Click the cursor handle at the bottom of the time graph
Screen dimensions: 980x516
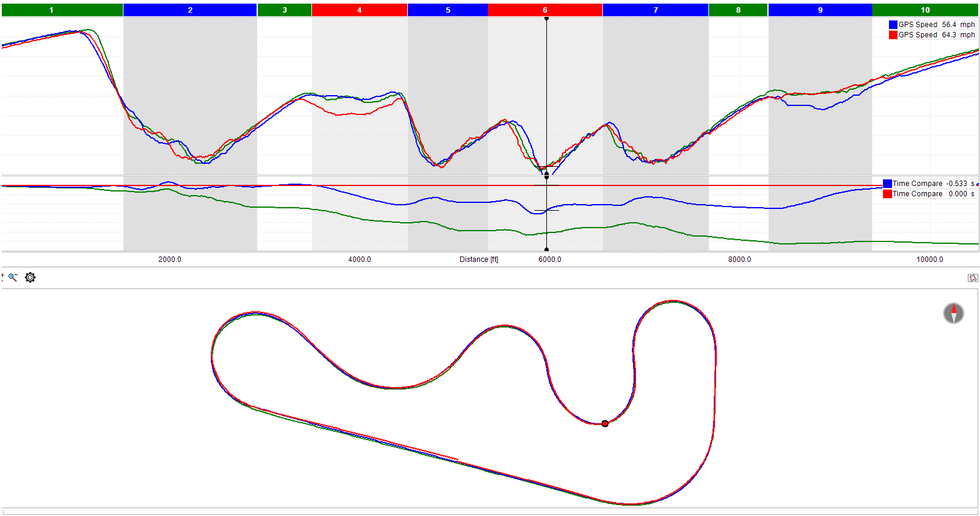(546, 249)
